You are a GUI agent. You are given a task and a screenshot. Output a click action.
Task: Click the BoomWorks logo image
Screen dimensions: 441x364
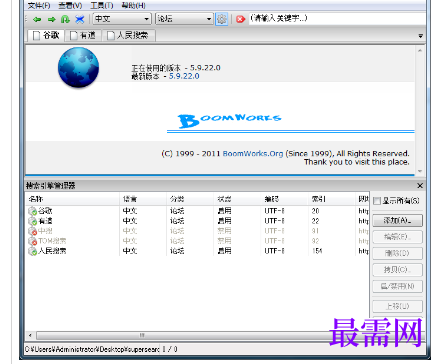pos(230,121)
